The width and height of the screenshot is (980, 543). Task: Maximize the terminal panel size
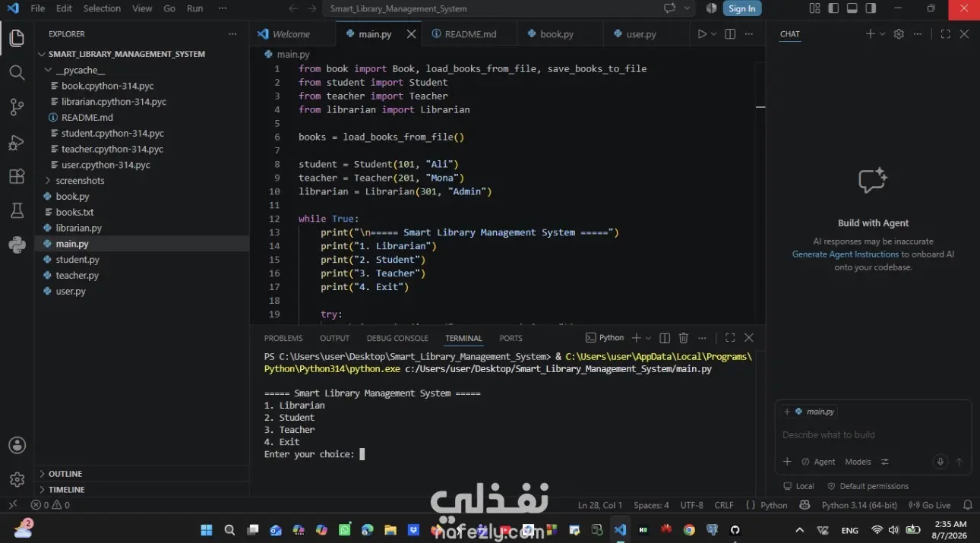(x=730, y=338)
